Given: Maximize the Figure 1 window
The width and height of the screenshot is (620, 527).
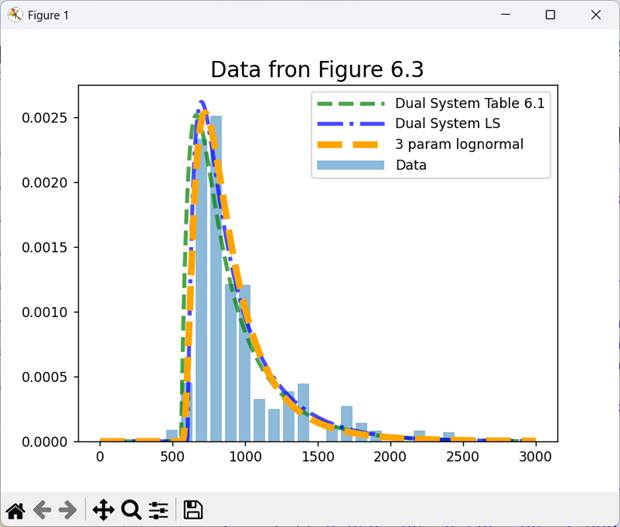Looking at the screenshot, I should (x=550, y=16).
